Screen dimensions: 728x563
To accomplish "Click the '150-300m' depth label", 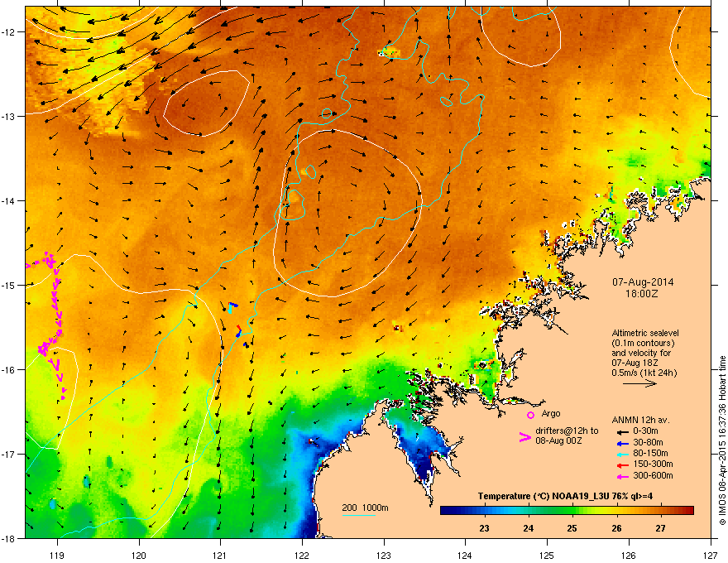I will [x=653, y=464].
